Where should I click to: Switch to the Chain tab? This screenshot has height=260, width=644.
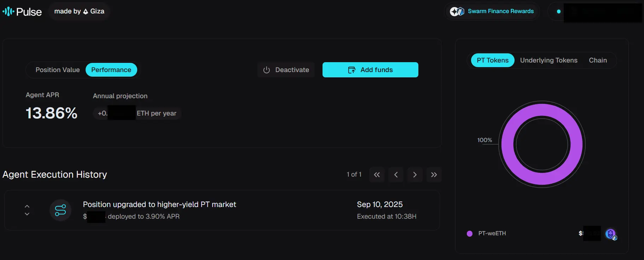click(598, 60)
